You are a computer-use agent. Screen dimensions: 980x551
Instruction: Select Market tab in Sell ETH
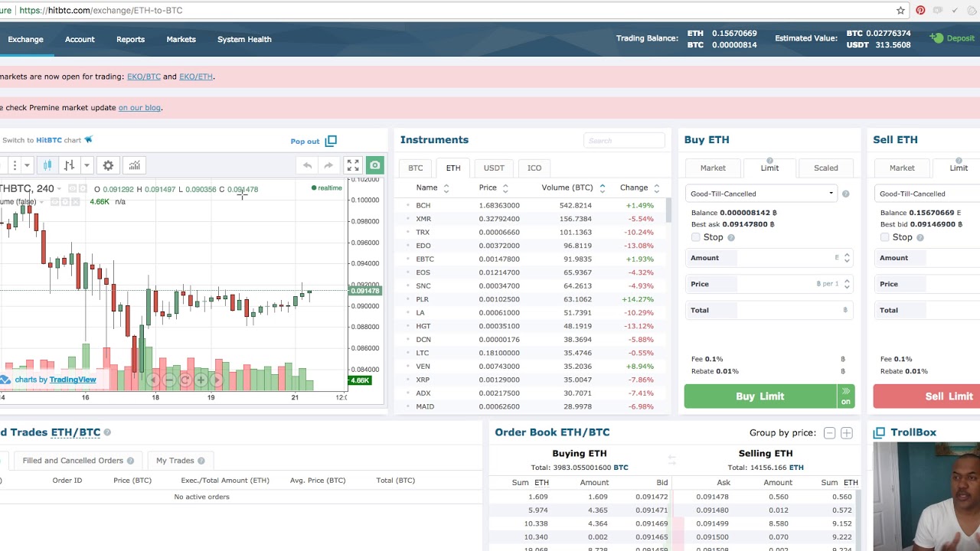point(902,168)
